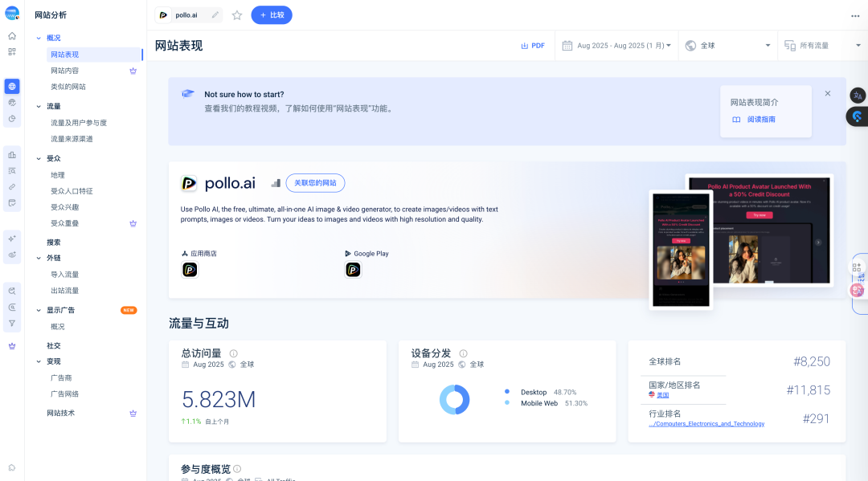Select 网站表现 in sidebar
The height and width of the screenshot is (481, 868).
point(95,54)
